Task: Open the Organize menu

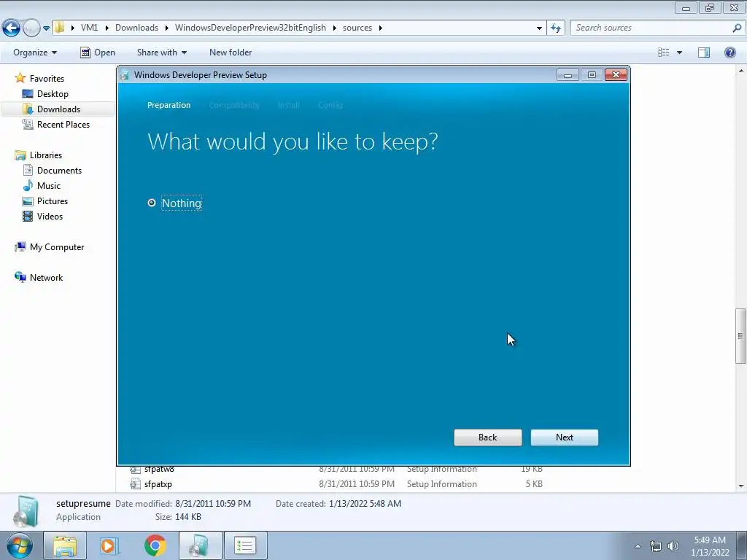Action: tap(35, 52)
